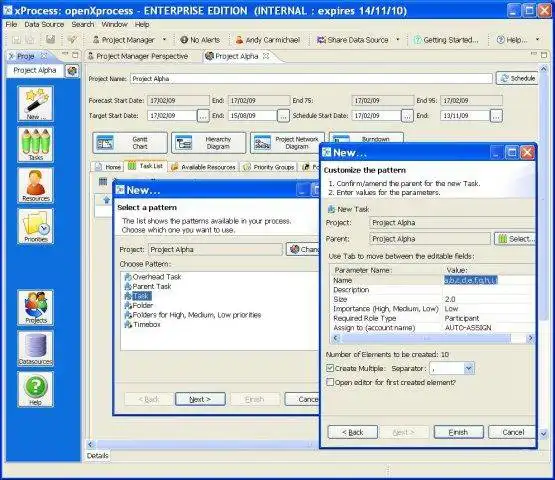Click the Name parameter value field
Image resolution: width=555 pixels, height=480 pixels.
click(x=488, y=280)
